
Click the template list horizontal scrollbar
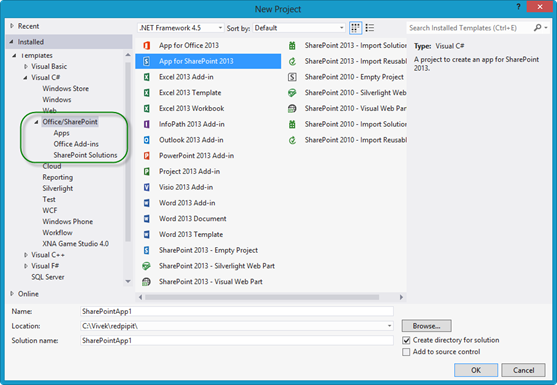[x=262, y=297]
